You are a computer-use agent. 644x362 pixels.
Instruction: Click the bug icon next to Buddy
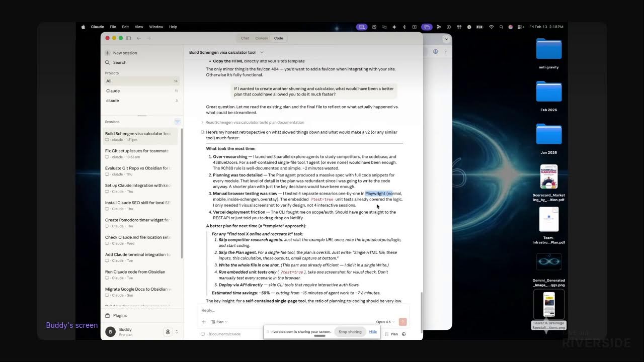pyautogui.click(x=168, y=332)
